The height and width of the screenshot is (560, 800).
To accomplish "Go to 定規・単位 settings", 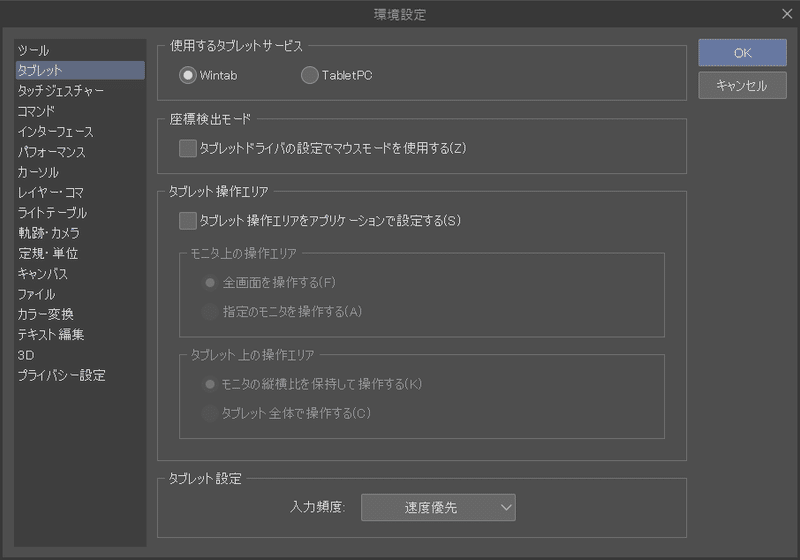I will click(x=80, y=253).
